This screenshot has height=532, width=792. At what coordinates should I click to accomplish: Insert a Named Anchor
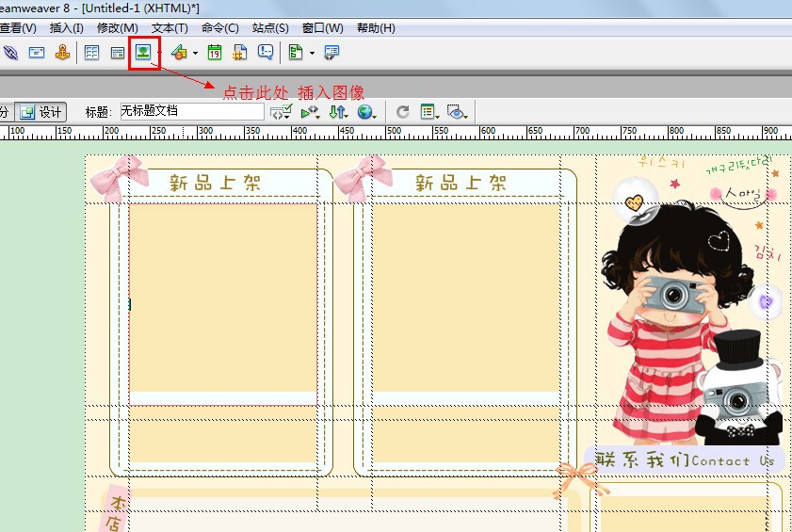63,52
